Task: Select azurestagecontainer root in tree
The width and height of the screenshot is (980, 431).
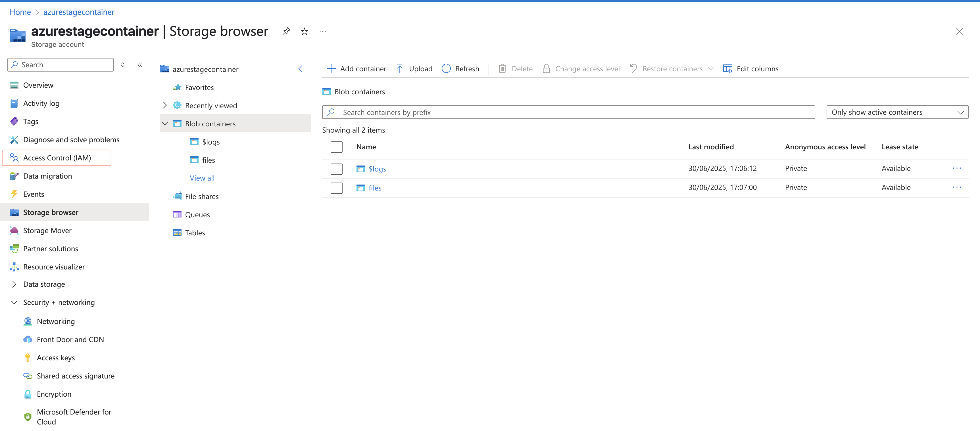Action: click(205, 69)
